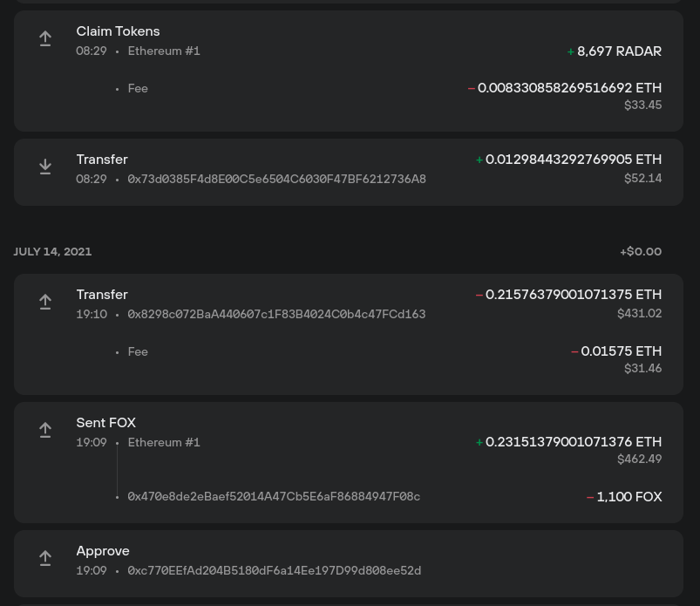Click the Approve transaction arrow icon
Image resolution: width=700 pixels, height=606 pixels.
[45, 558]
